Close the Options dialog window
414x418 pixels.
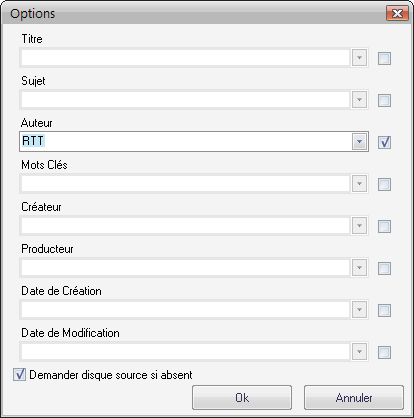[397, 13]
